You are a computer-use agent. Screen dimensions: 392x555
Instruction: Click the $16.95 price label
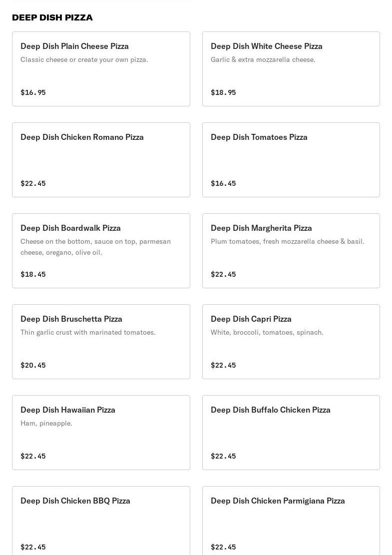coord(33,92)
